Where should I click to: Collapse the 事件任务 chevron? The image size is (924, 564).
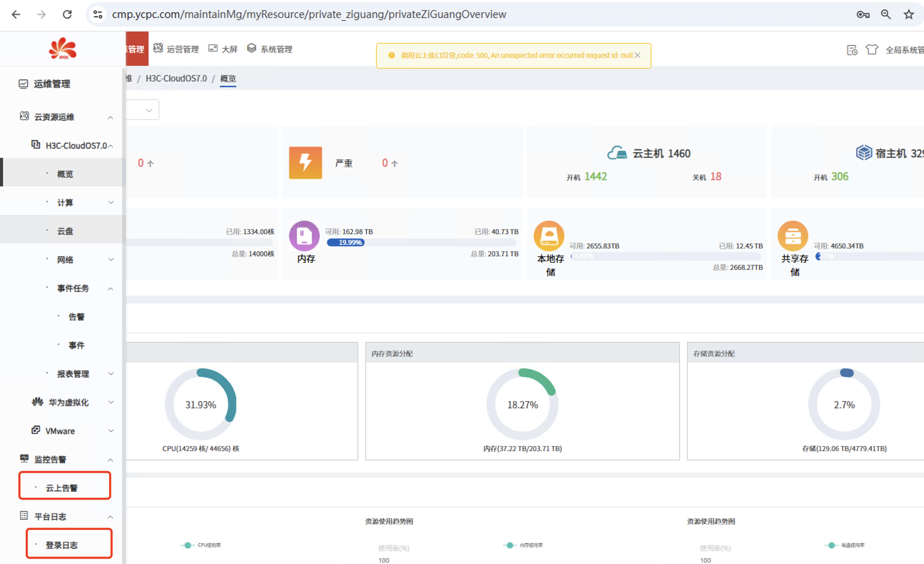point(110,289)
